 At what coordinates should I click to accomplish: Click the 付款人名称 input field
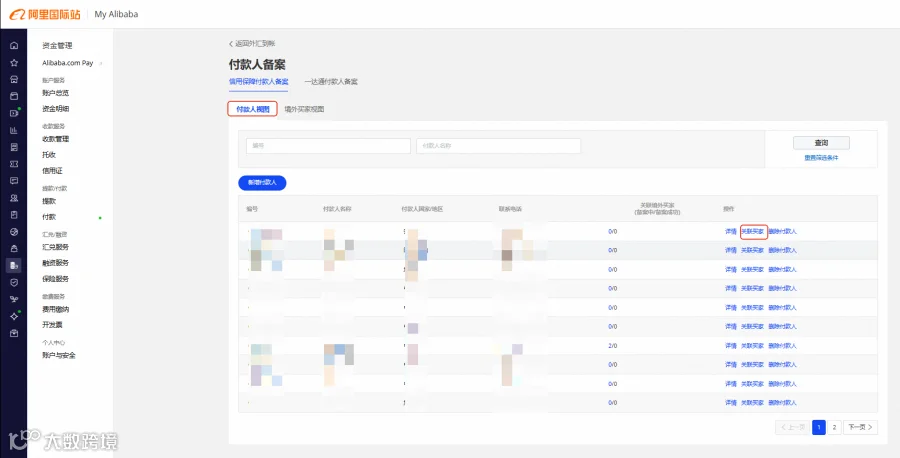(x=498, y=146)
